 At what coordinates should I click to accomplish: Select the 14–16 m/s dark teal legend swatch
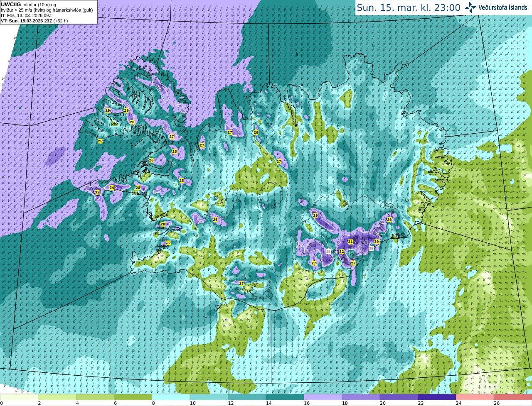click(x=285, y=397)
